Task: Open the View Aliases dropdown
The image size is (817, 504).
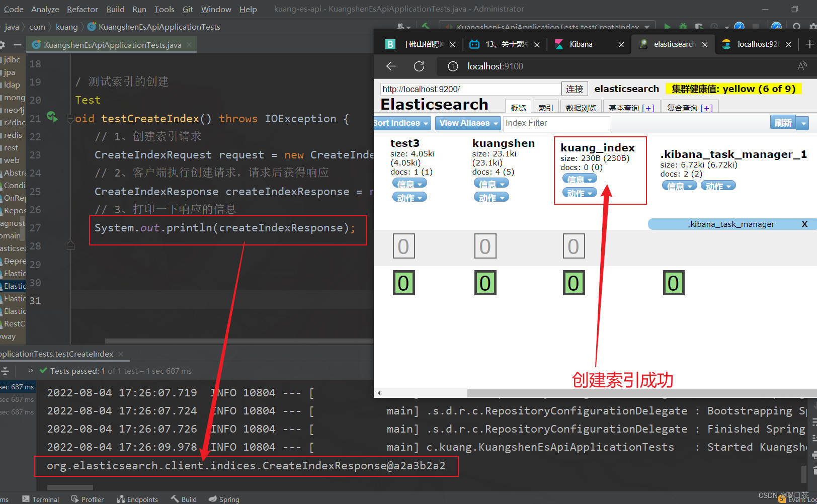Action: 468,123
